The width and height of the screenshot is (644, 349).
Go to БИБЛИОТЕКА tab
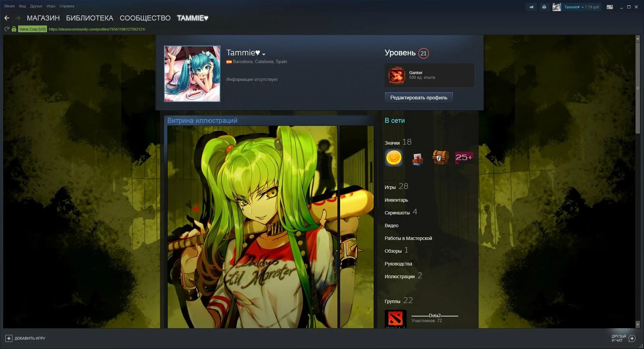[x=90, y=18]
